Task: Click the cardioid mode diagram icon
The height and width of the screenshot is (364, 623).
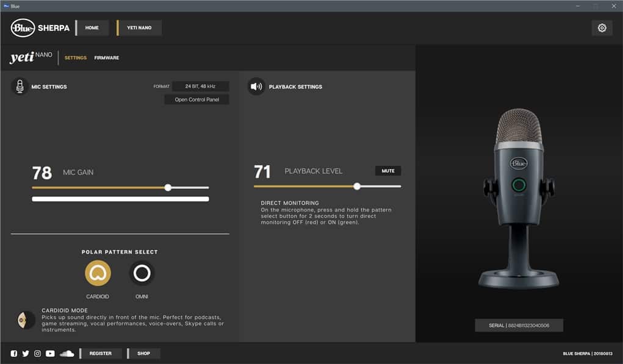Action: [26, 320]
